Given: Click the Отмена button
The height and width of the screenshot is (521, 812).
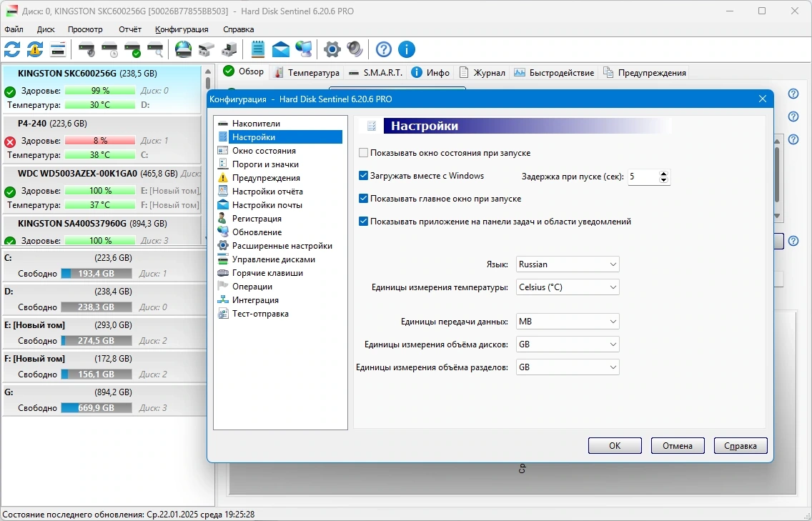Looking at the screenshot, I should (678, 445).
